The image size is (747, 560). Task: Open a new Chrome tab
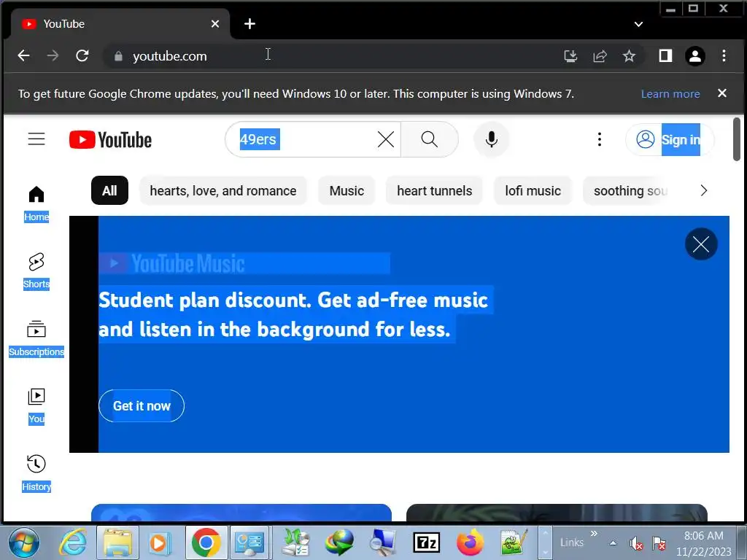249,24
